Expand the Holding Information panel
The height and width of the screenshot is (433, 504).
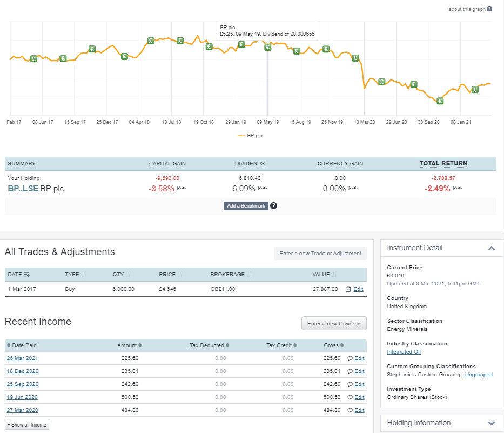pos(491,423)
